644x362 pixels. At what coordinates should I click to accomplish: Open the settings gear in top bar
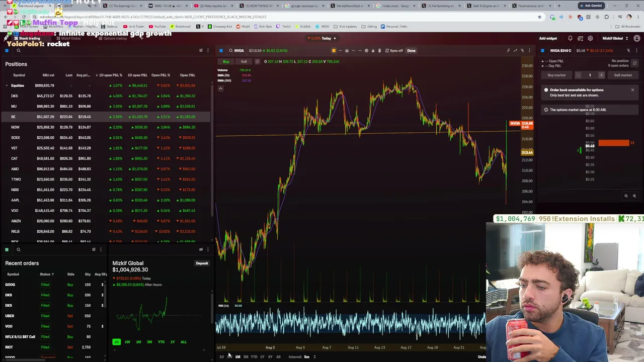[x=590, y=38]
